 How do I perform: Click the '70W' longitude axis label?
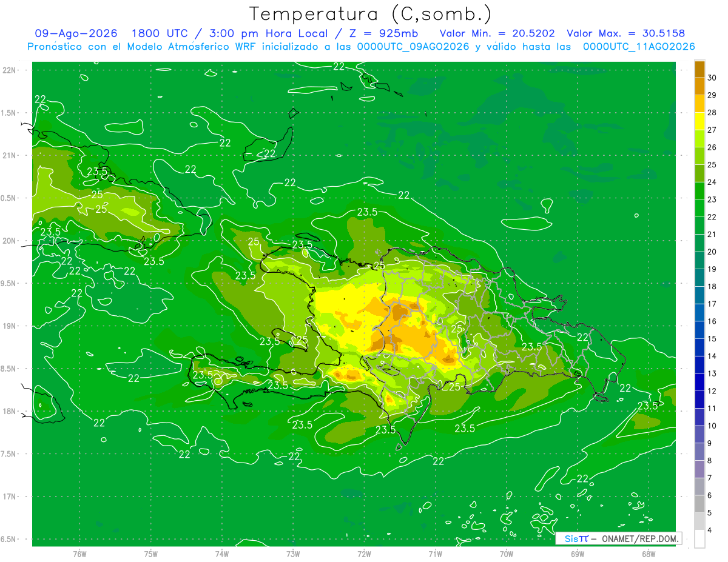tap(507, 554)
